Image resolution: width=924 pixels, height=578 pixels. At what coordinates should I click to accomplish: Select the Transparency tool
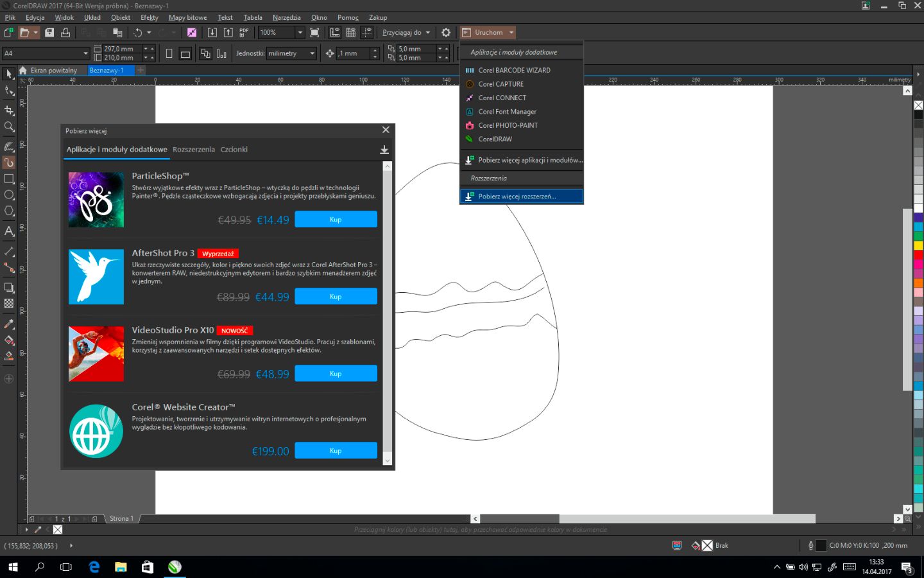[9, 304]
